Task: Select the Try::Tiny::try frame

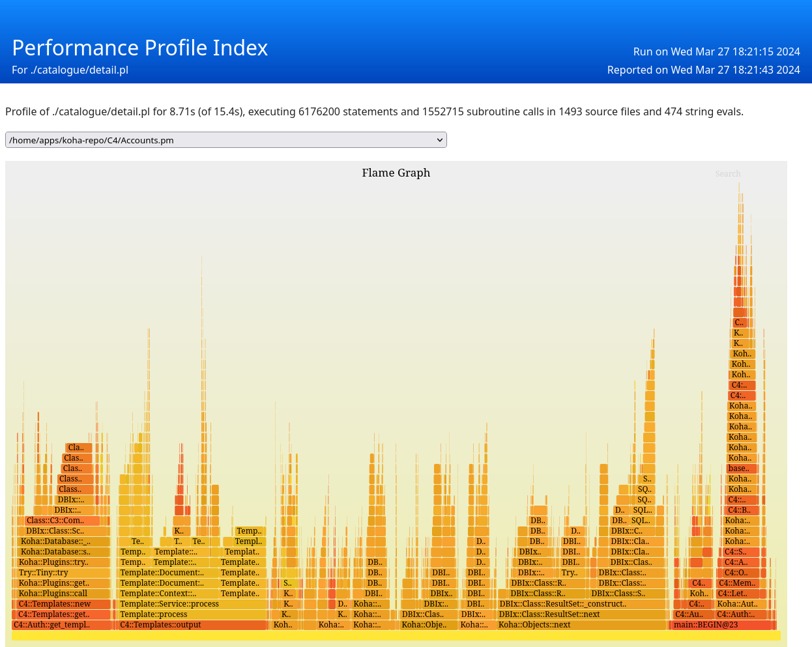Action: coord(61,573)
